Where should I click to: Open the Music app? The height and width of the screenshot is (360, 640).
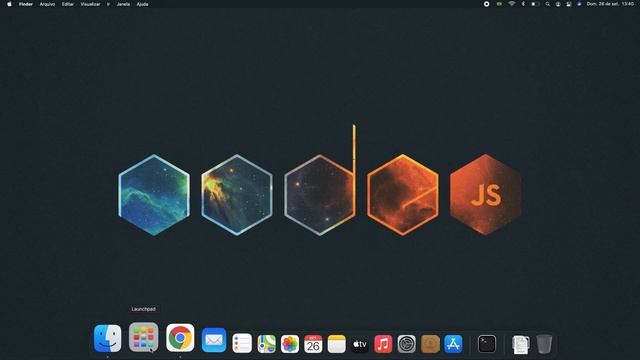pos(383,344)
